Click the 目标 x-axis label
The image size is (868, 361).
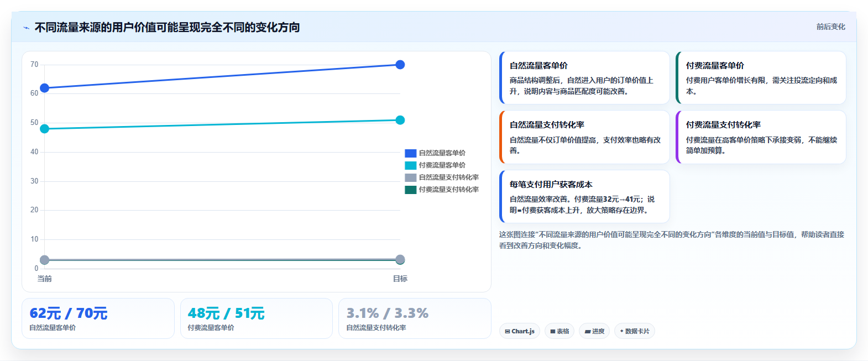pyautogui.click(x=400, y=279)
